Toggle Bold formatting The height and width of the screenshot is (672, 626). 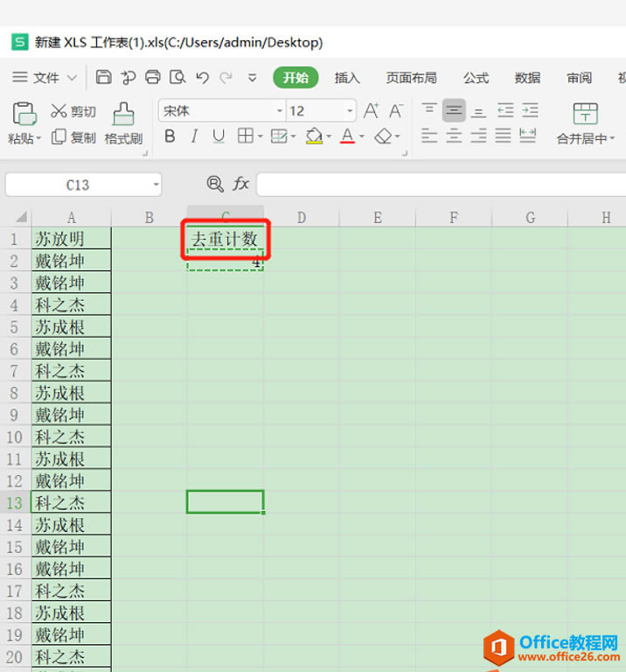click(170, 136)
